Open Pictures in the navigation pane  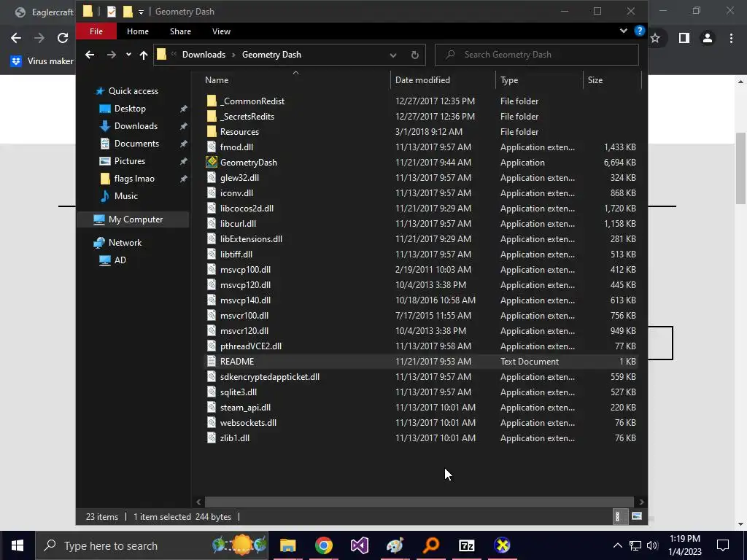click(130, 161)
